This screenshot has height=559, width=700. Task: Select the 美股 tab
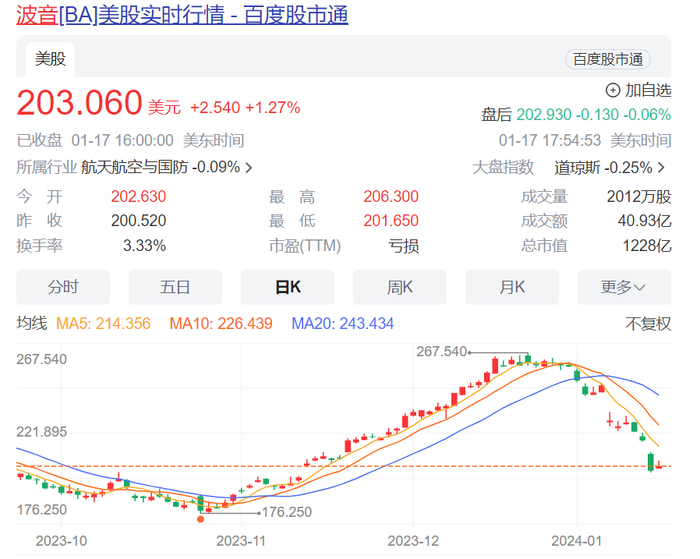50,59
